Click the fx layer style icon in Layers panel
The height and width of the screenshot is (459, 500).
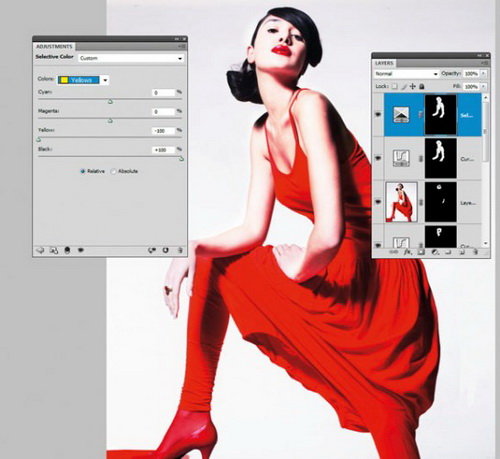click(408, 252)
